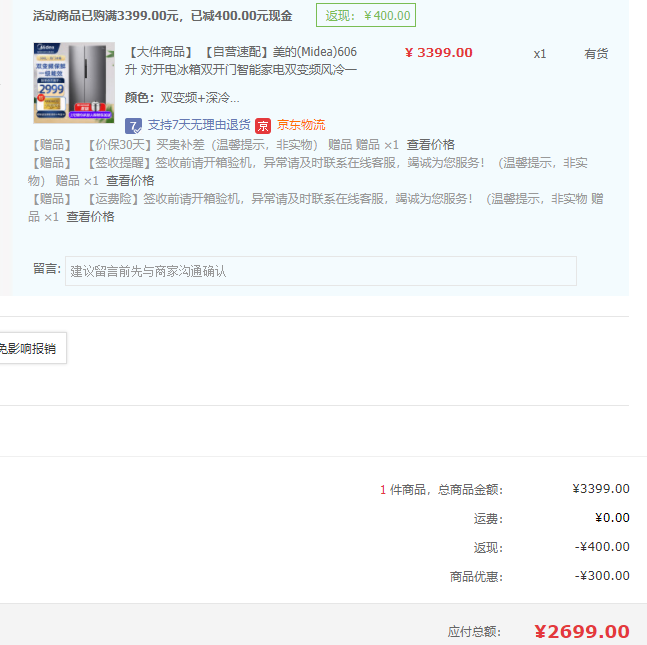Select the 运费 label in summary
This screenshot has height=645, width=647.
pos(488,519)
